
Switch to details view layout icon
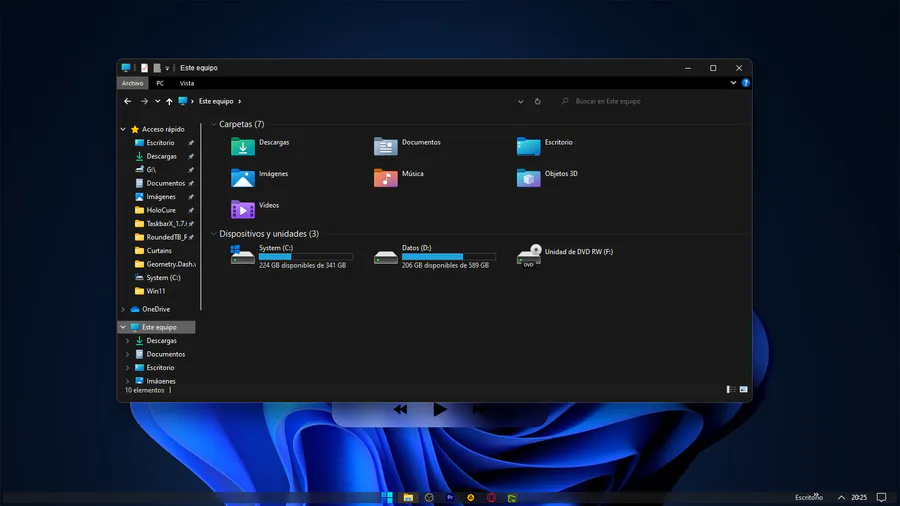(x=731, y=390)
